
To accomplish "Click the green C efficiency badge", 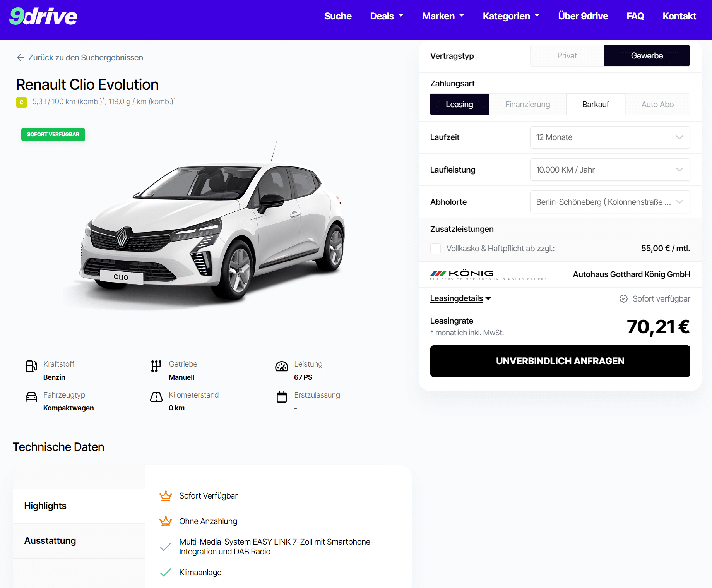I will point(22,102).
